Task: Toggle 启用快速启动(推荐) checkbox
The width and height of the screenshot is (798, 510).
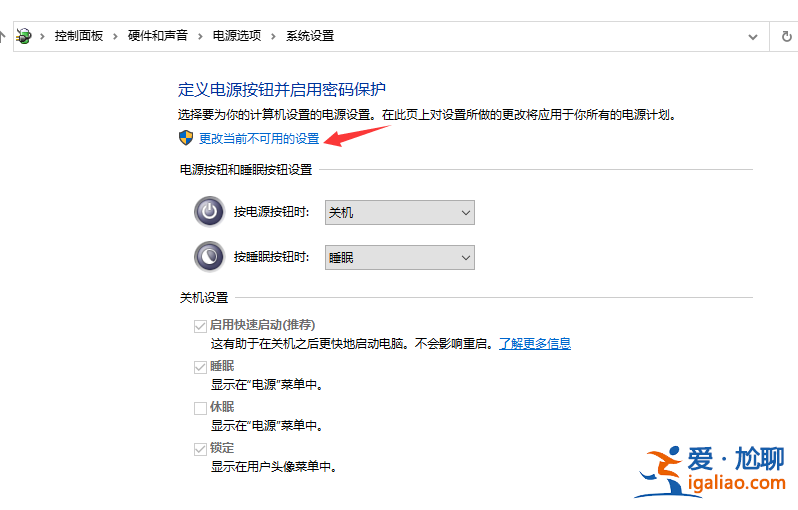Action: (x=200, y=326)
